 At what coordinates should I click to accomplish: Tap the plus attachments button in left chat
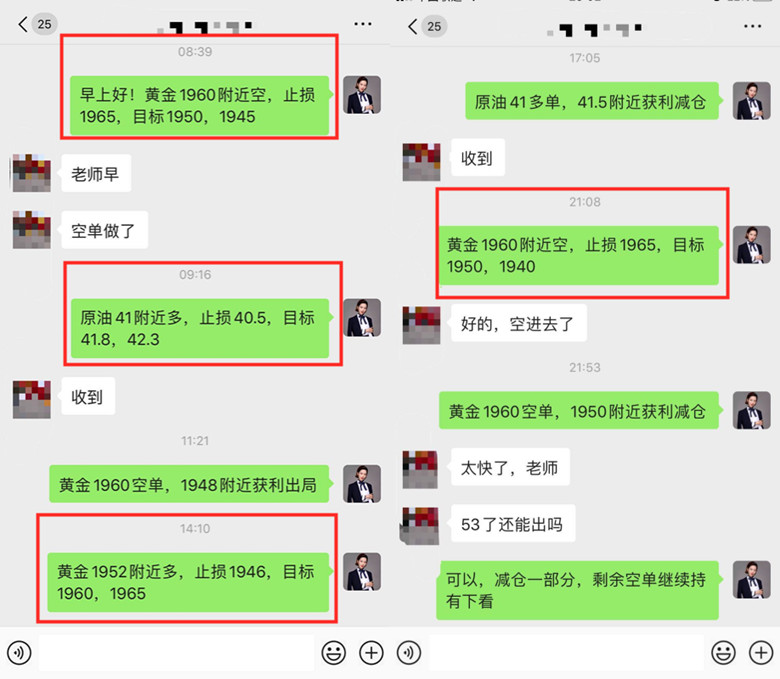click(371, 652)
